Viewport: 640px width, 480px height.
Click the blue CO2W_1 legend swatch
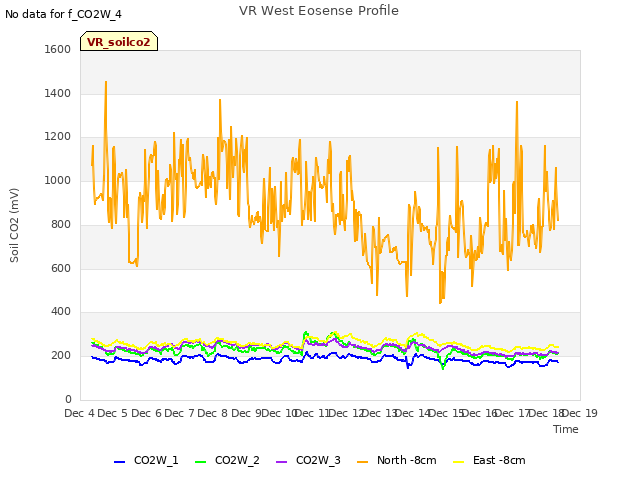click(119, 462)
